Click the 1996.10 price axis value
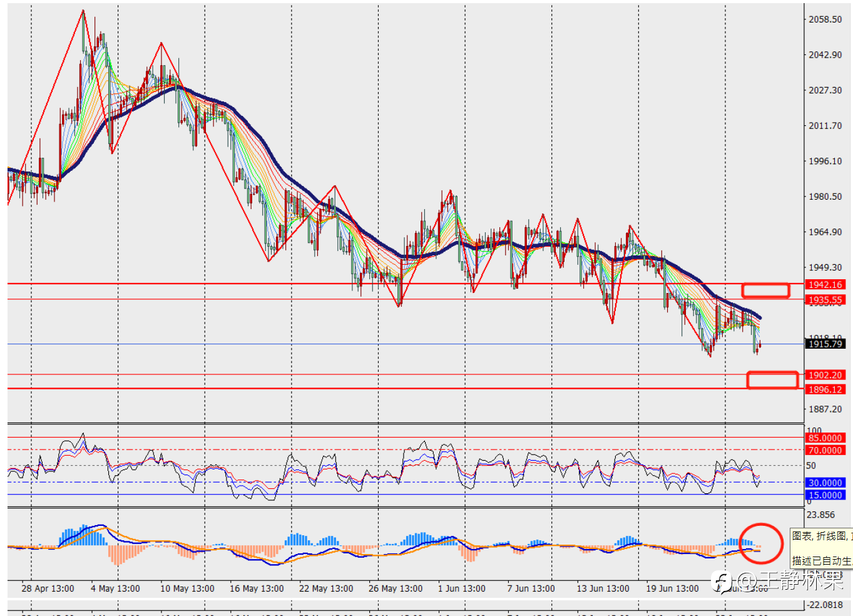The height and width of the screenshot is (616, 853). pos(825,161)
